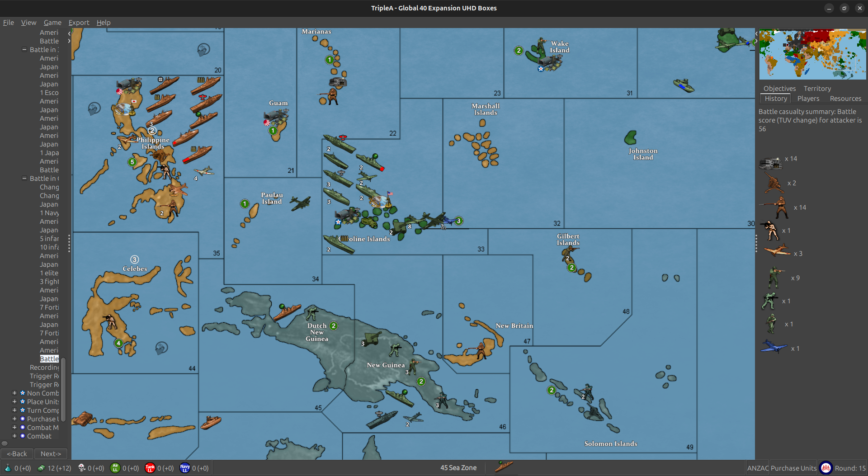Expand the Place Units history node
The image size is (868, 476).
(x=14, y=402)
